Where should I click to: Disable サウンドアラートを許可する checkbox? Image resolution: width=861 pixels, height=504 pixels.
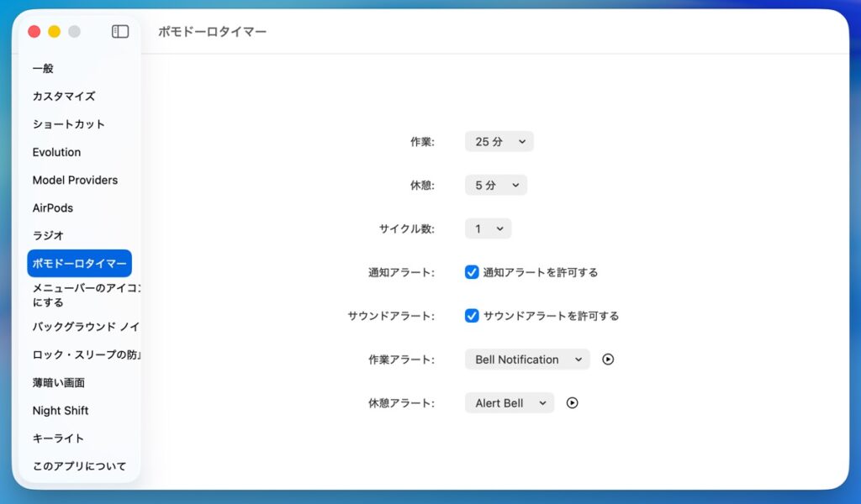[472, 316]
